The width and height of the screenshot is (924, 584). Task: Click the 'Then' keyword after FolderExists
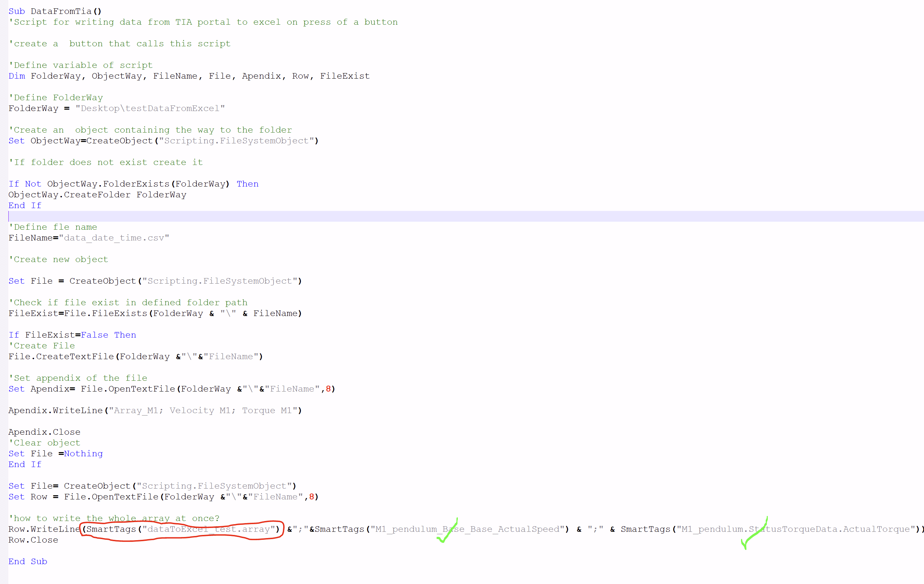click(247, 184)
